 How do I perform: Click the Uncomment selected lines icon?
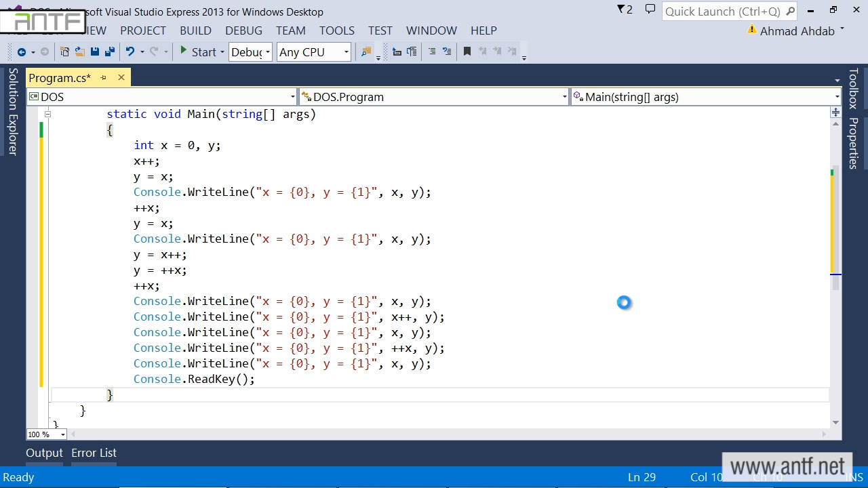(447, 52)
